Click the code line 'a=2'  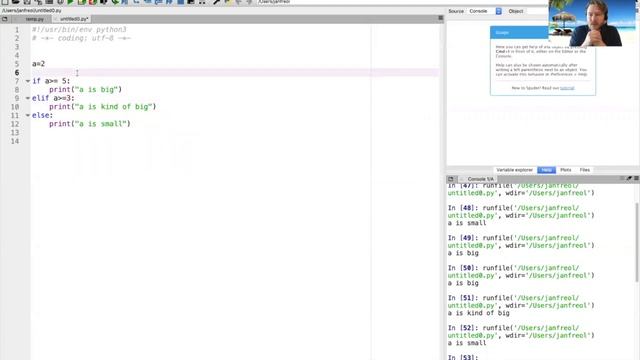click(x=38, y=64)
